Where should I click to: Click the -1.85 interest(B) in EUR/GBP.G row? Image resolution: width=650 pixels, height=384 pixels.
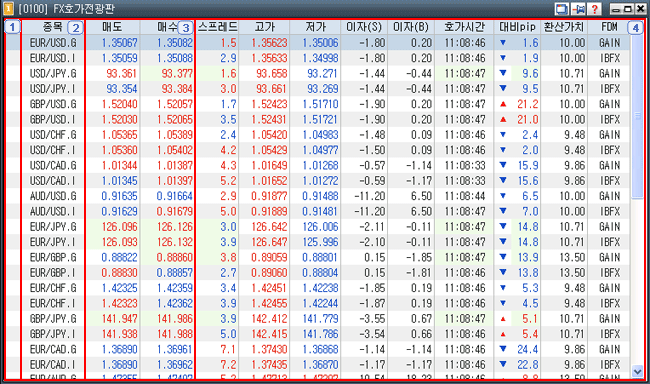419,258
